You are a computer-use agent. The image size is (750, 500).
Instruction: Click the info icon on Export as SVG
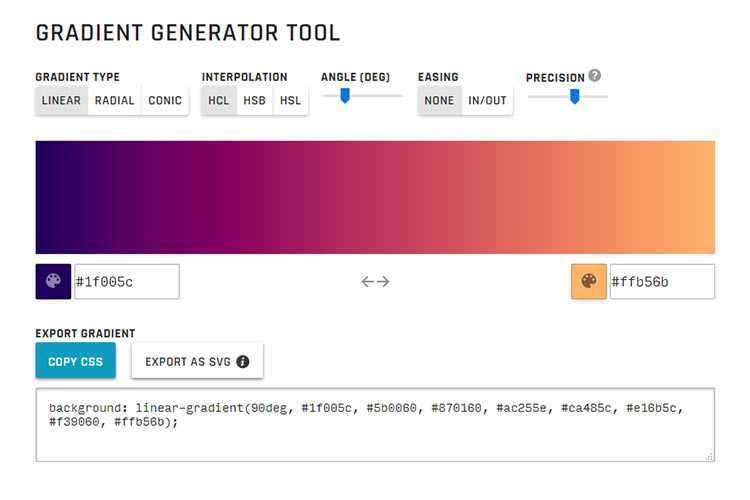243,362
